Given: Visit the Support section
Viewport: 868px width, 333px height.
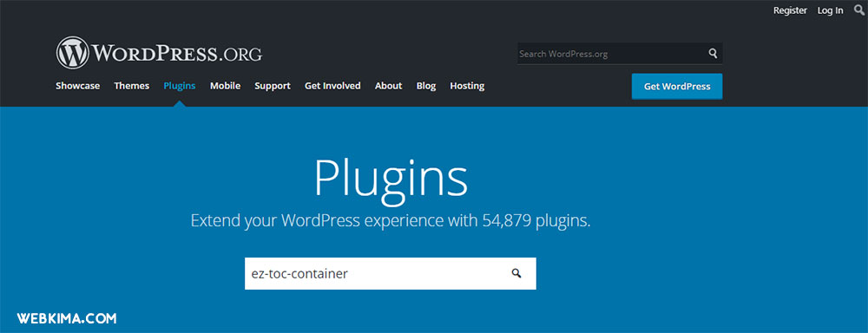Looking at the screenshot, I should click(x=273, y=86).
